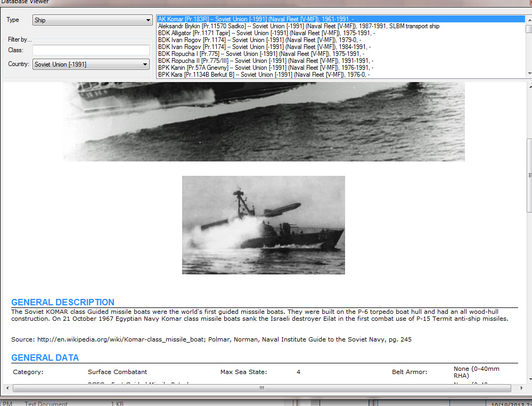
Task: Click the None (0-40mm RHA) armor value
Action: [x=477, y=372]
